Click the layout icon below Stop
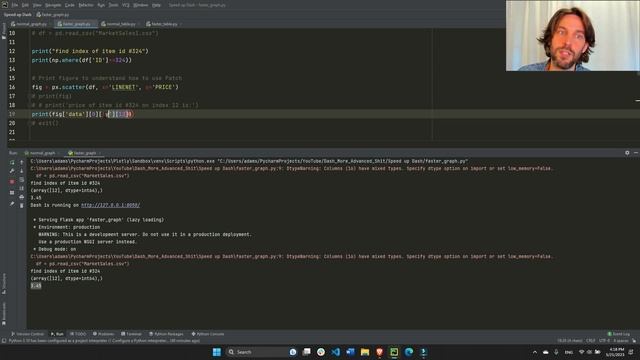 pyautogui.click(x=12, y=192)
